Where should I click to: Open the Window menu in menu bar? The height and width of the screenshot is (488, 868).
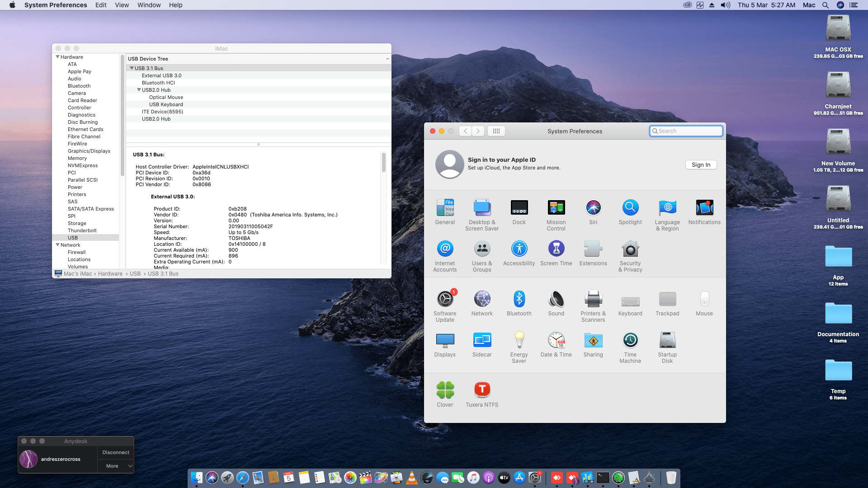point(149,5)
